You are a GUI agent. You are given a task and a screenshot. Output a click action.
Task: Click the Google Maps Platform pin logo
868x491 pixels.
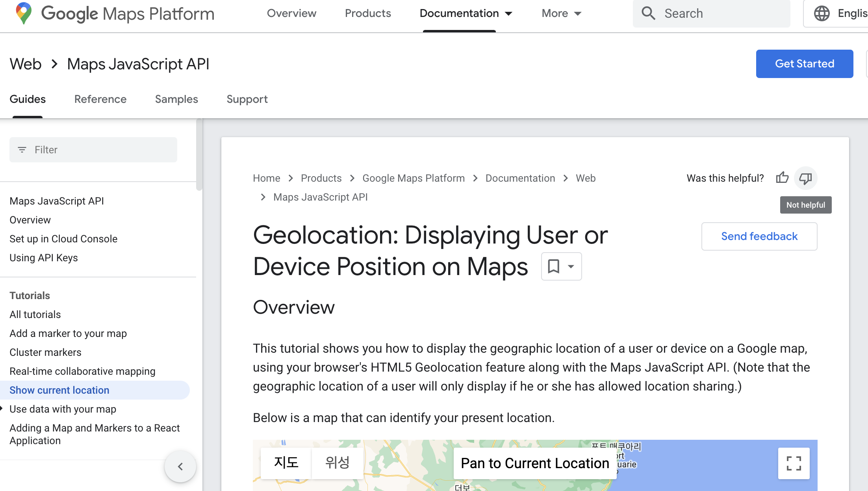pos(24,13)
